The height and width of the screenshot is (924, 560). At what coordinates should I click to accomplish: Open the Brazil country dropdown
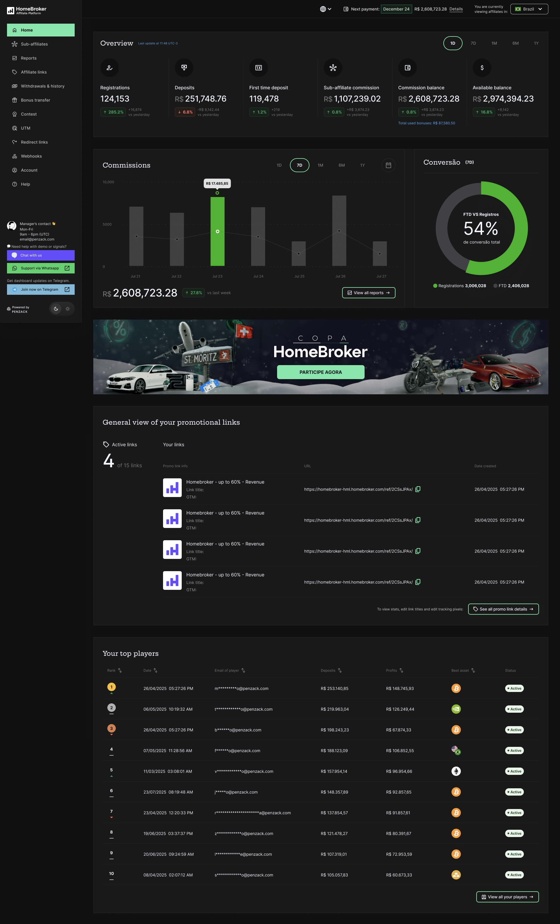click(x=529, y=9)
